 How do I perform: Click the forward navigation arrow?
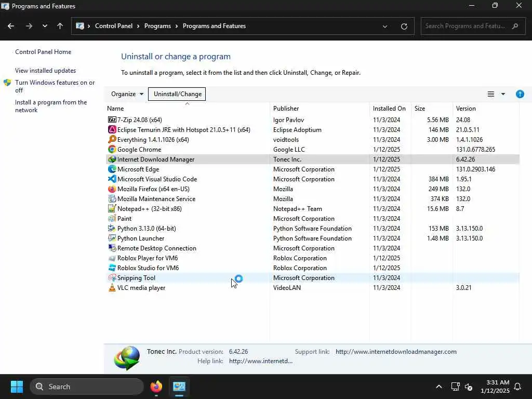29,26
